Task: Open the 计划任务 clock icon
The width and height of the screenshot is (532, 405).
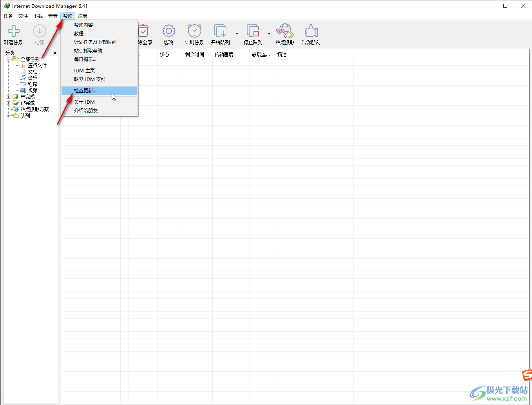Action: (x=194, y=31)
